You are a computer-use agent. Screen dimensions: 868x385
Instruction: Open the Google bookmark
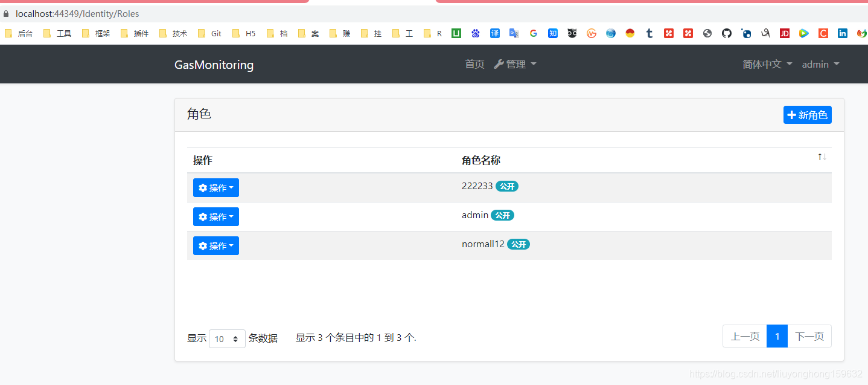[x=534, y=33]
